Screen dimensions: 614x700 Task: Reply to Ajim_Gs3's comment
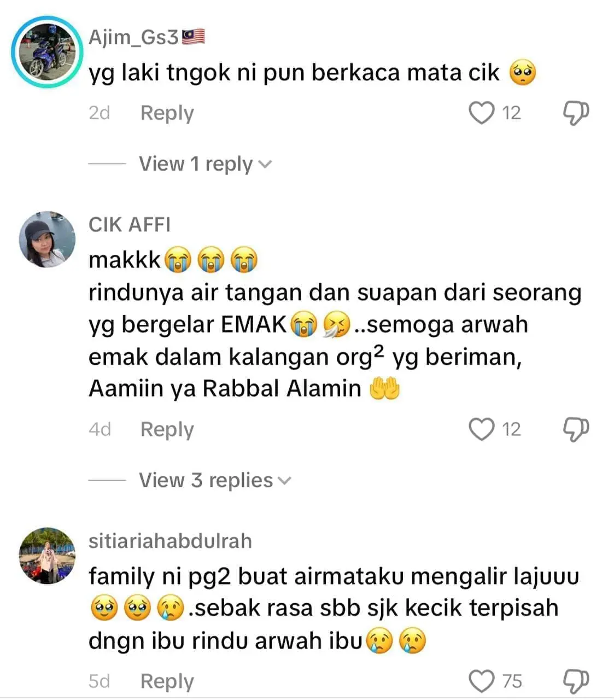point(167,113)
